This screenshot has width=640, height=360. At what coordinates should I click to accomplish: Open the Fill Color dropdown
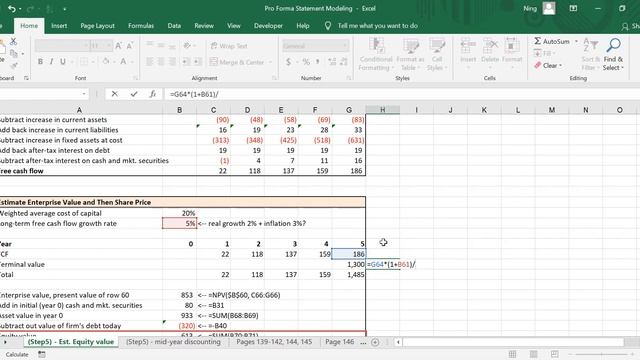(114, 62)
